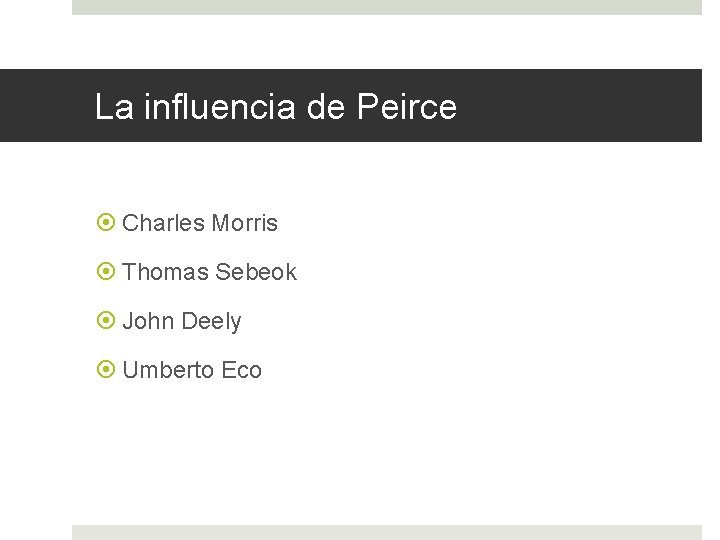Image resolution: width=720 pixels, height=540 pixels.
Task: Click the surname "Deely" in the list
Action: point(211,321)
